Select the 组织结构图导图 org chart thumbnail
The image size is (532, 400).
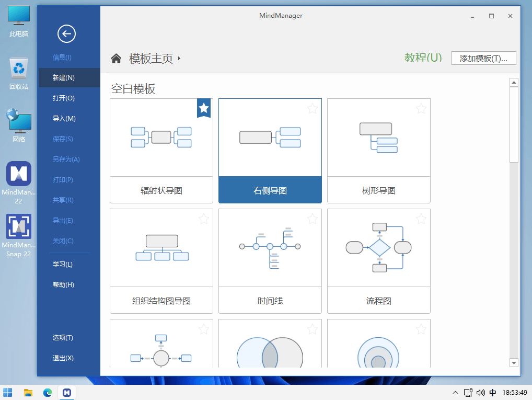click(161, 248)
